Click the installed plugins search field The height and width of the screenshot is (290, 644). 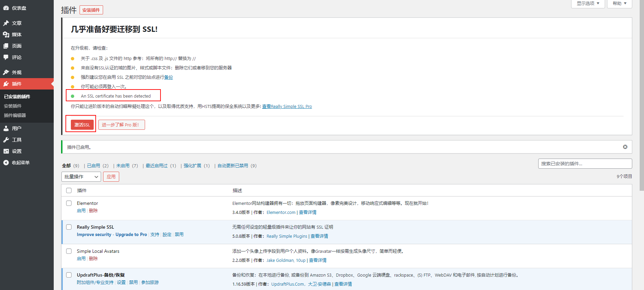585,164
